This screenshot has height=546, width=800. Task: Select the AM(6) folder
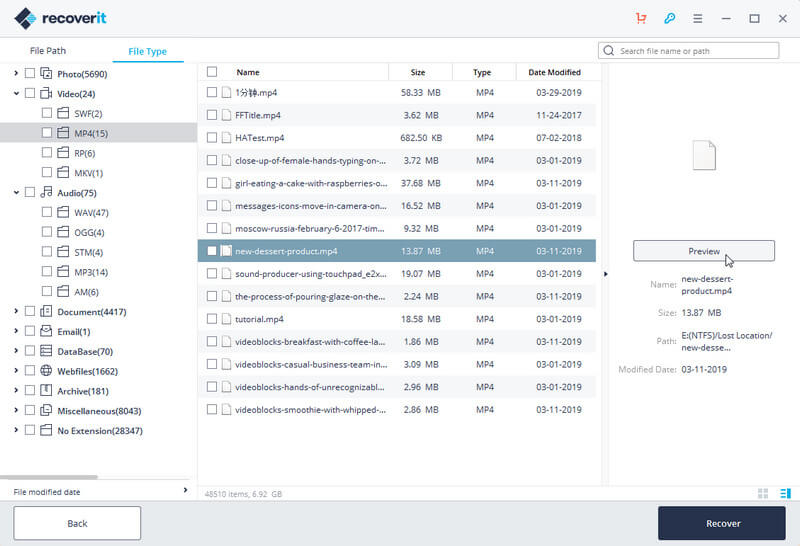tap(87, 291)
